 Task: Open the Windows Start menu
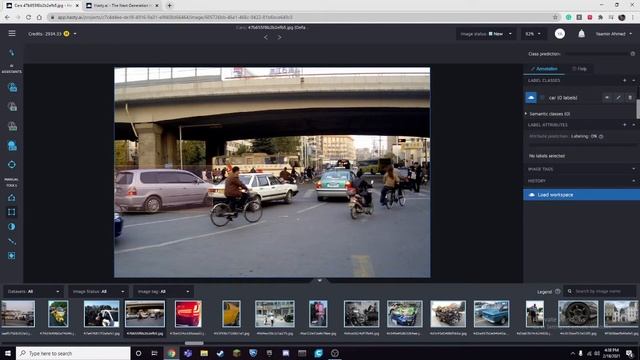pos(7,353)
